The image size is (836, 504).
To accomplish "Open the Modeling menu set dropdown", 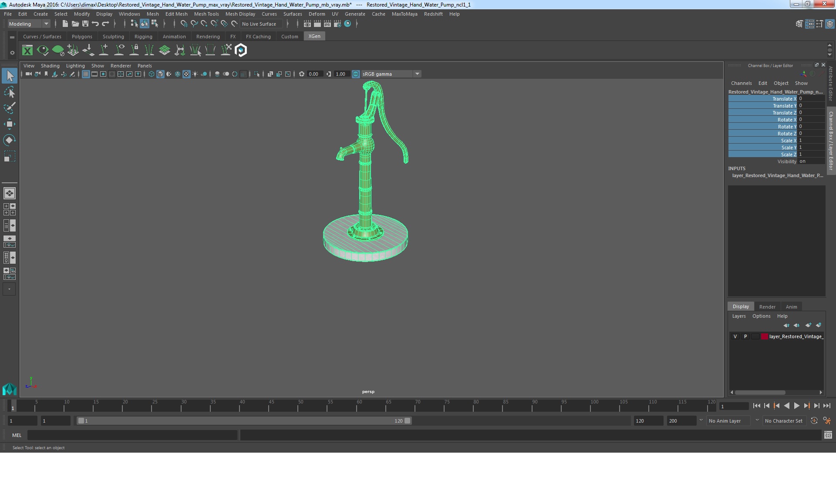I will (x=29, y=24).
